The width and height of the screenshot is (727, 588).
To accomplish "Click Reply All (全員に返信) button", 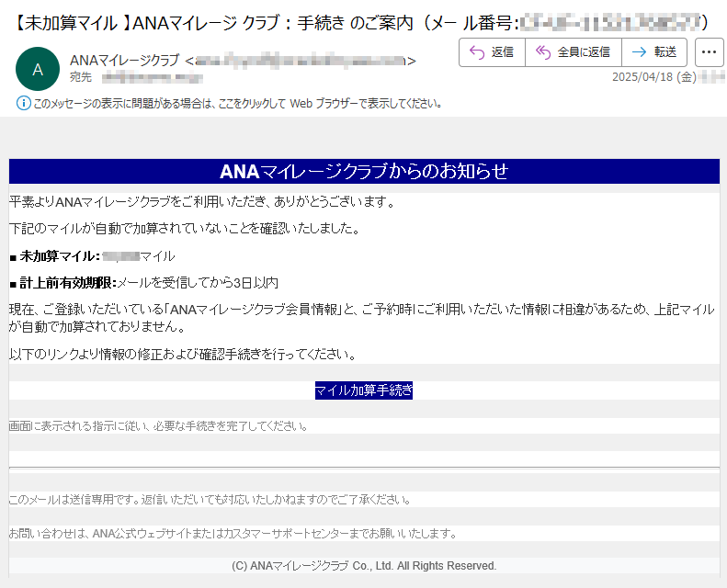I will [574, 52].
